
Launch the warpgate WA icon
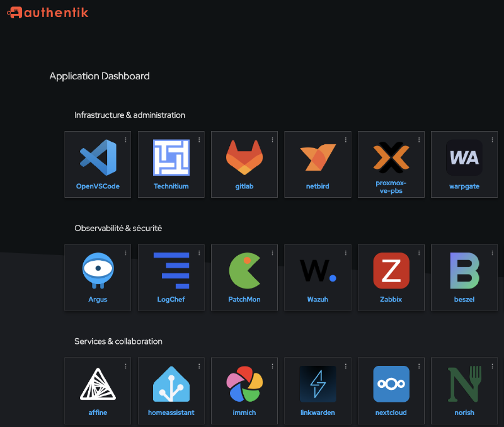[x=464, y=157]
